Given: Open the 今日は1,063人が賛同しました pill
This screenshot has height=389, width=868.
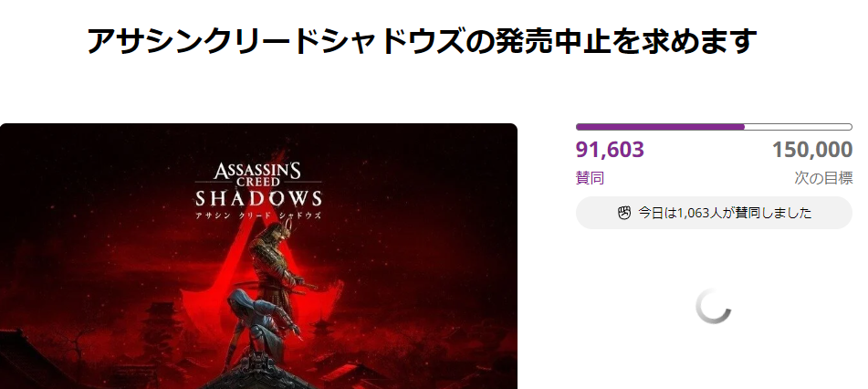Looking at the screenshot, I should click(714, 213).
